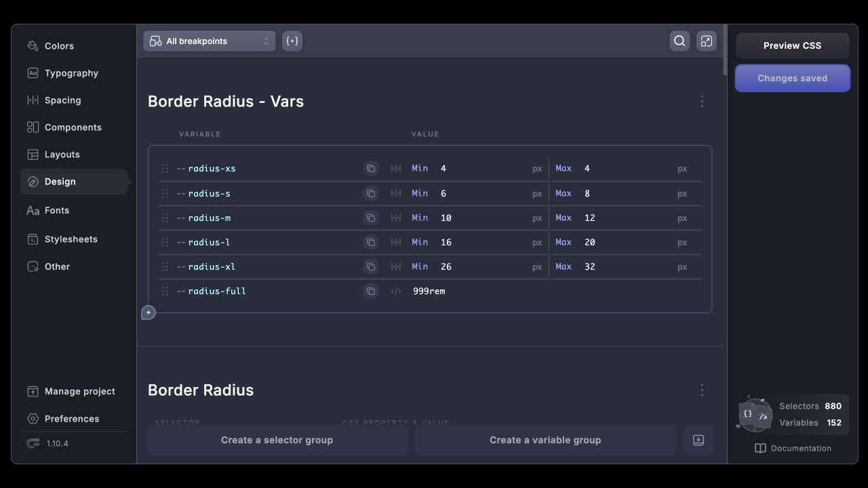Toggle clamp mode for --radius-s
Viewport: 868px width, 488px height.
396,194
